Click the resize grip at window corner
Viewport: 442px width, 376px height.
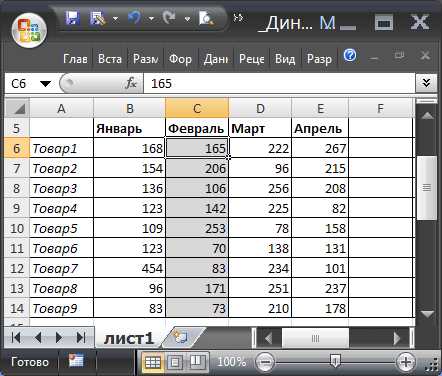[431, 364]
